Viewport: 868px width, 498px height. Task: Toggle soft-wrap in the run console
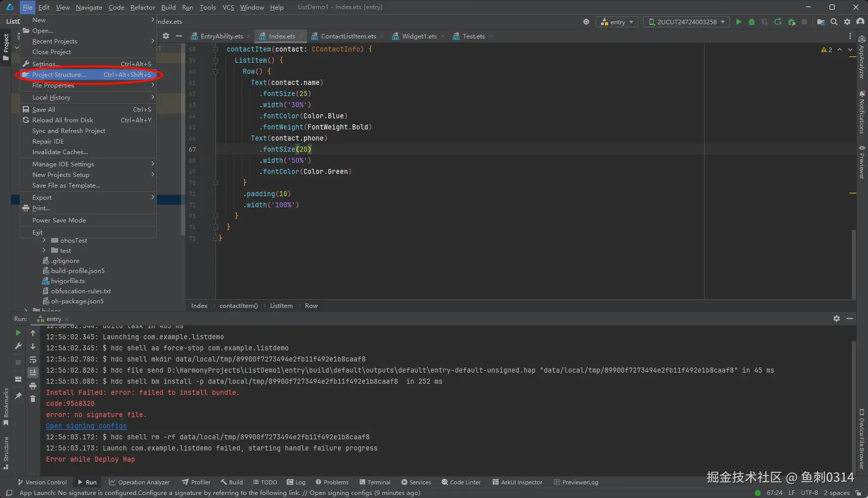click(33, 359)
